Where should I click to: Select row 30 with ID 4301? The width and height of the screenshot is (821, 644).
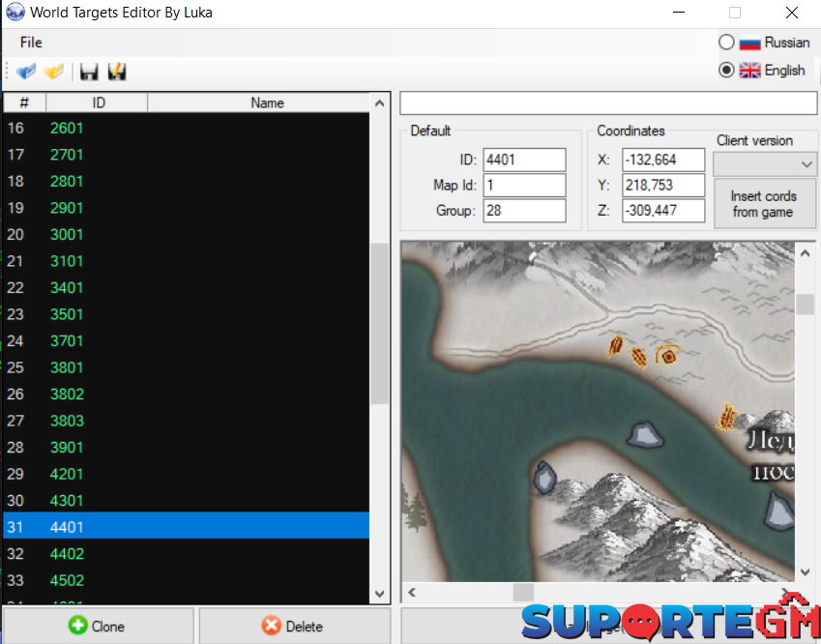tap(187, 500)
